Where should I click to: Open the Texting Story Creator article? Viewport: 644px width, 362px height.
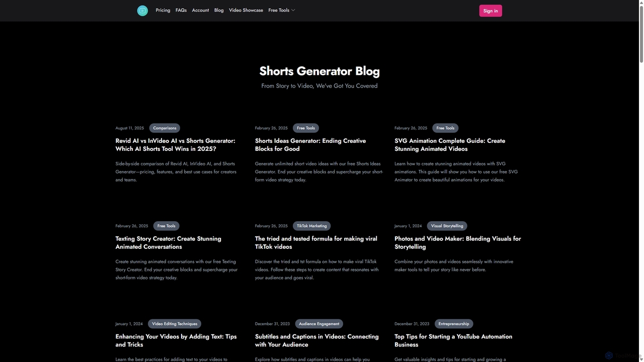pos(168,243)
